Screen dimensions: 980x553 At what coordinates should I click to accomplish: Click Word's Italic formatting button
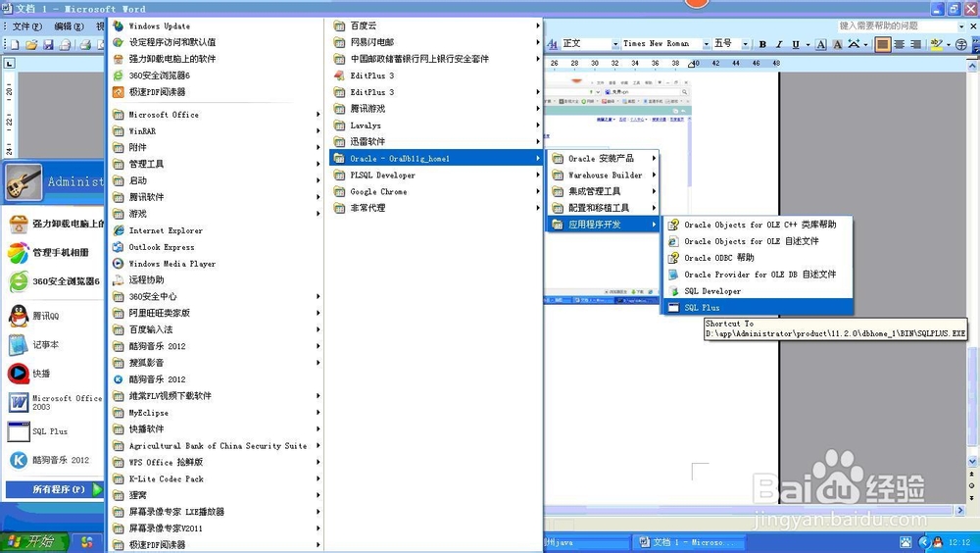pyautogui.click(x=779, y=44)
